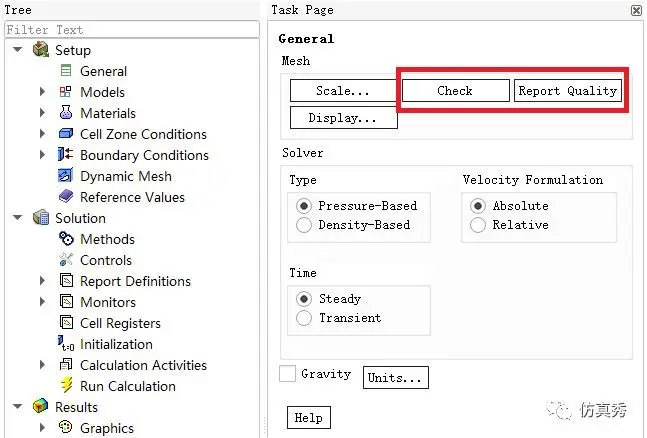647x438 pixels.
Task: Click the Report Quality button
Action: [568, 90]
